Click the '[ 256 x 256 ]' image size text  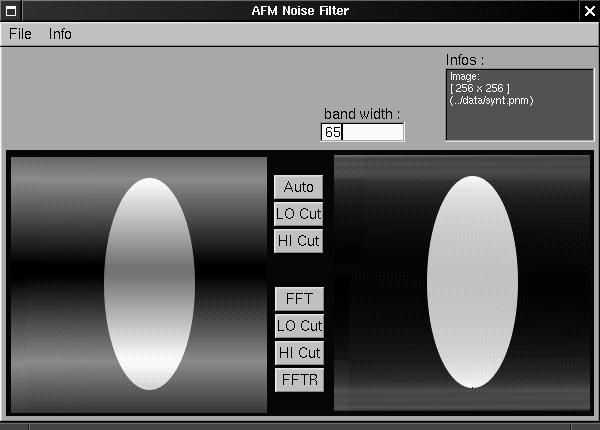pyautogui.click(x=480, y=88)
